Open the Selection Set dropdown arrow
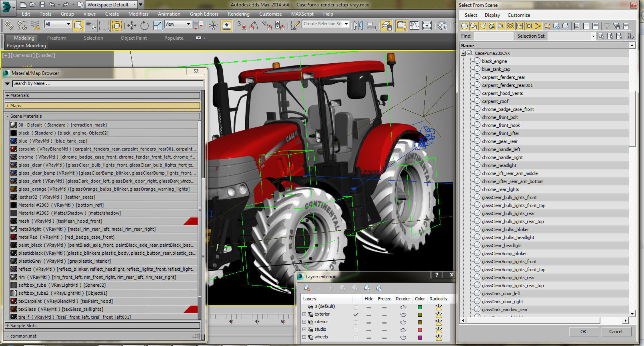Image resolution: width=644 pixels, height=346 pixels. point(593,36)
